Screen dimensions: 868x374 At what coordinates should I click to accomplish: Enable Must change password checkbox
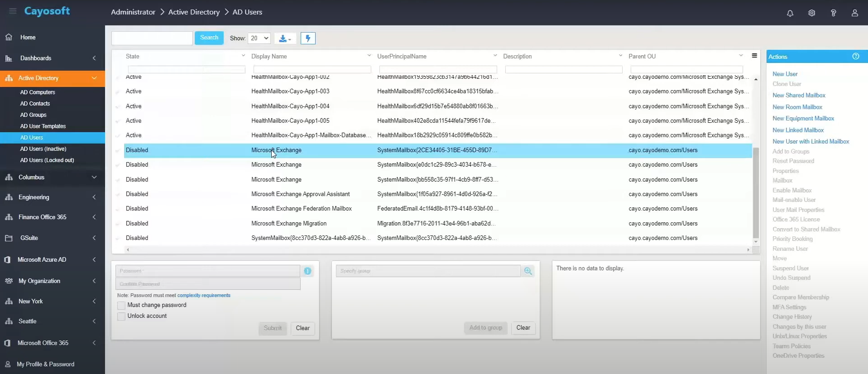[121, 306]
